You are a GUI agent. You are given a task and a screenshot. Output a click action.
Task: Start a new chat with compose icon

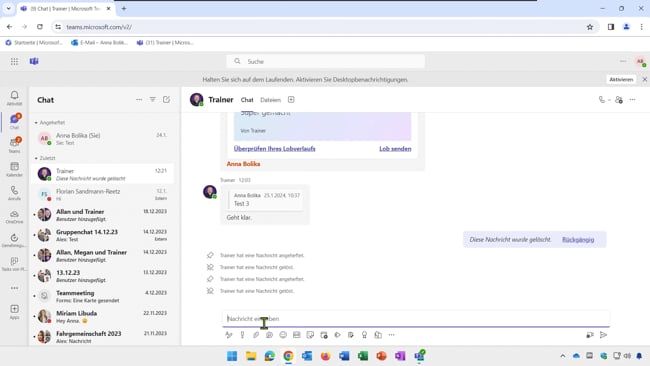click(166, 99)
